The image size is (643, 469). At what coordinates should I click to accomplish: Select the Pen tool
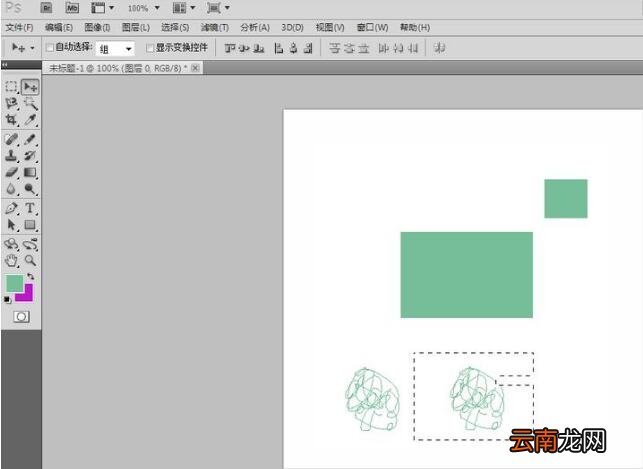tap(11, 208)
